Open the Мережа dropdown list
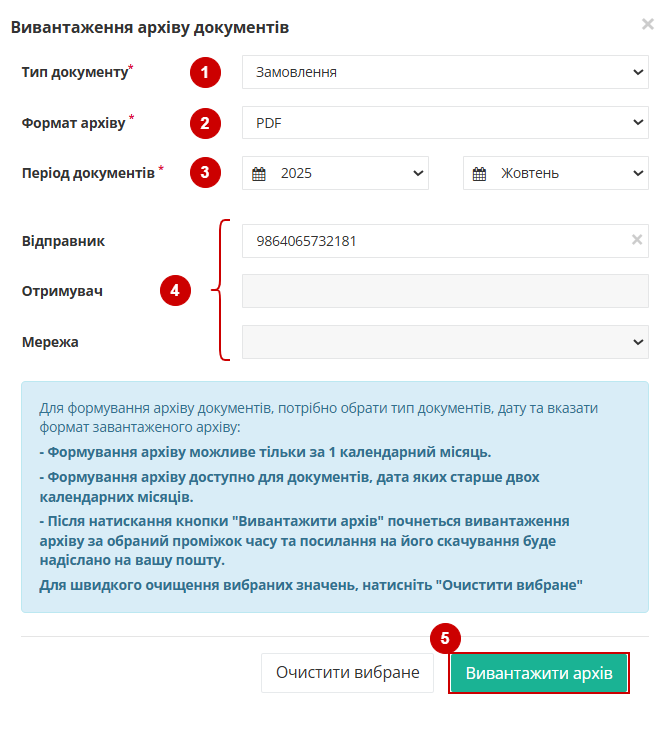This screenshot has width=671, height=731. (x=445, y=342)
